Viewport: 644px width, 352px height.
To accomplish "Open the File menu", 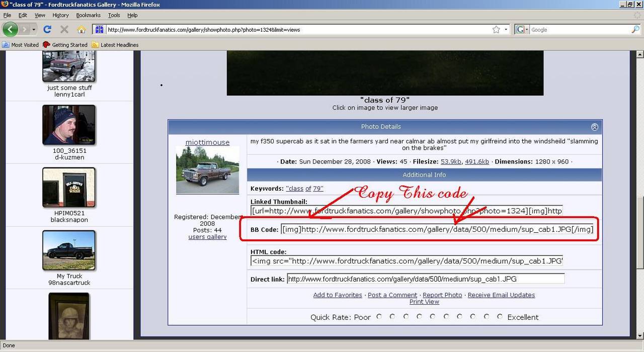I will tap(7, 15).
